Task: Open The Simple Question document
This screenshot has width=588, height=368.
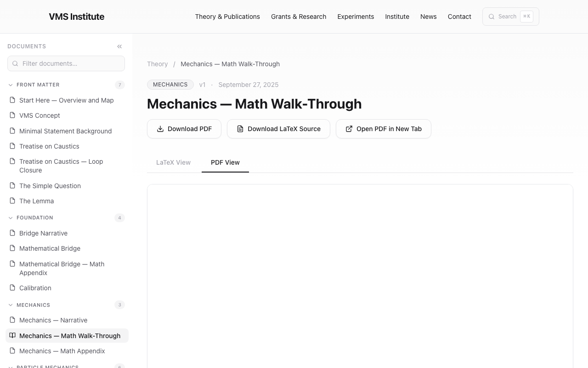Action: [67, 186]
